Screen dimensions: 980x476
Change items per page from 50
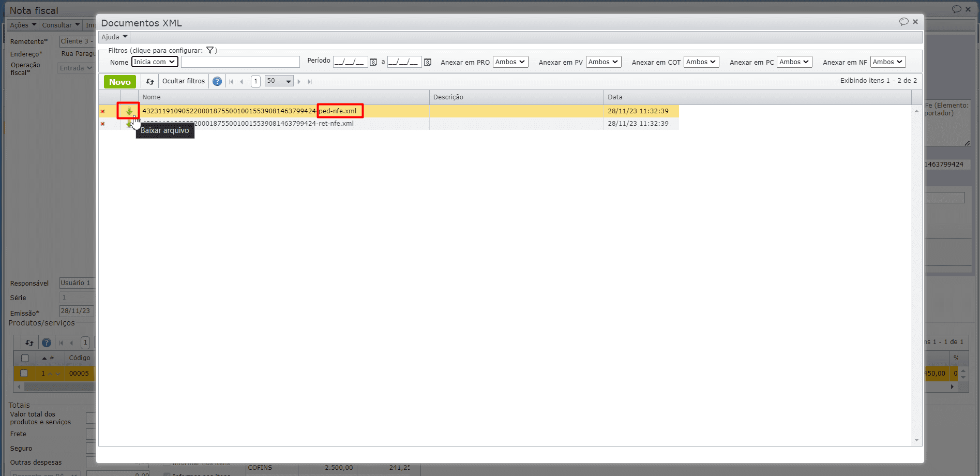pyautogui.click(x=279, y=81)
